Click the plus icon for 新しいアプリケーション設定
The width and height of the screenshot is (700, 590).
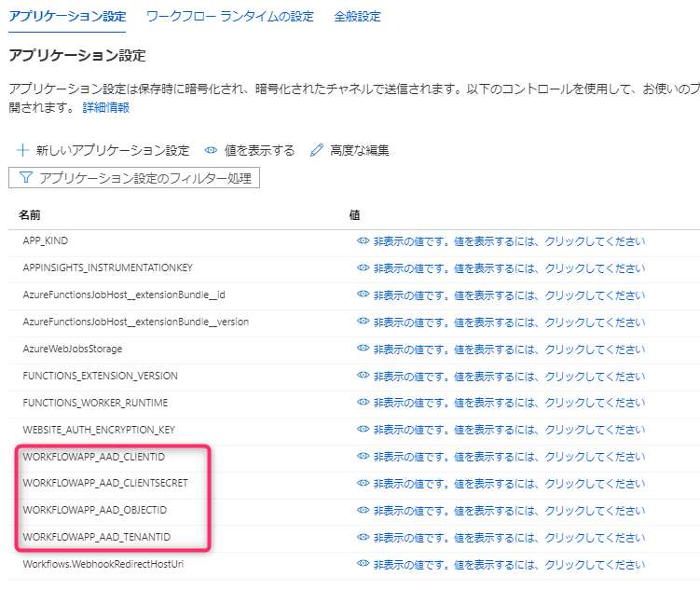click(x=22, y=150)
